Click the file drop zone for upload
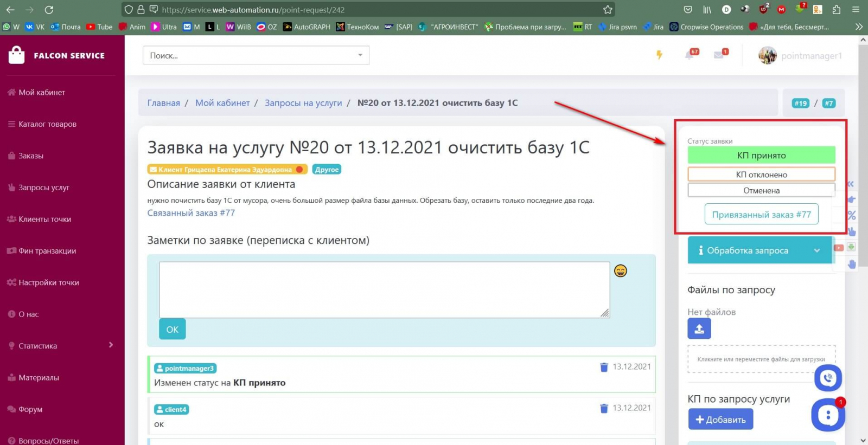The width and height of the screenshot is (868, 445). pos(761,359)
